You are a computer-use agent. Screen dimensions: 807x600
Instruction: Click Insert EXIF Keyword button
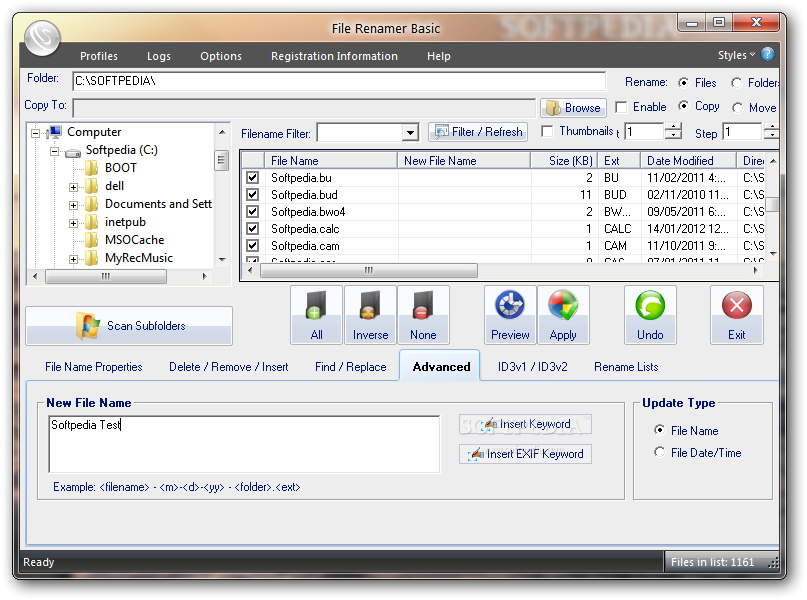click(x=525, y=454)
